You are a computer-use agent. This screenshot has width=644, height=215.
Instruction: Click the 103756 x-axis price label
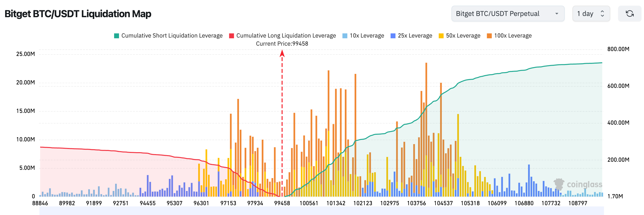(x=417, y=203)
